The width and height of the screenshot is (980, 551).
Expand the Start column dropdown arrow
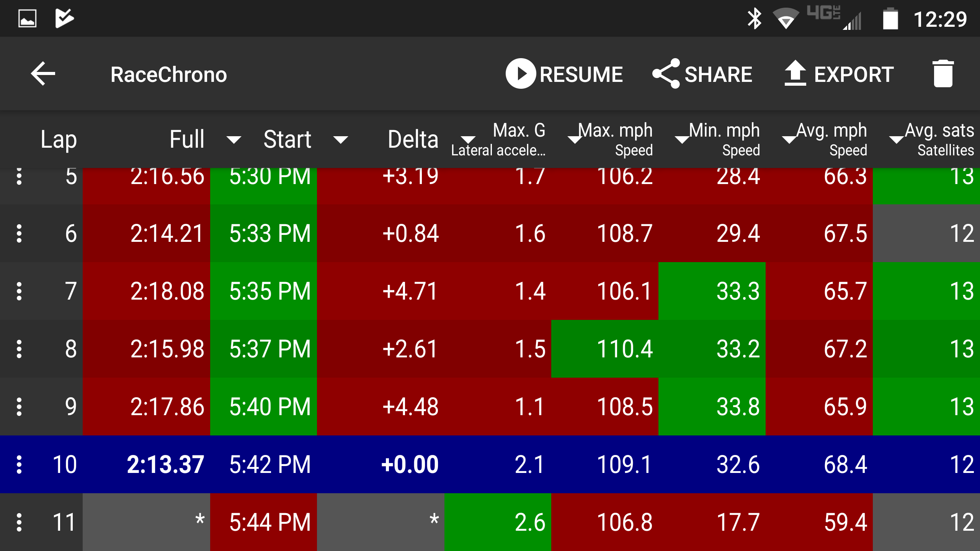coord(340,140)
